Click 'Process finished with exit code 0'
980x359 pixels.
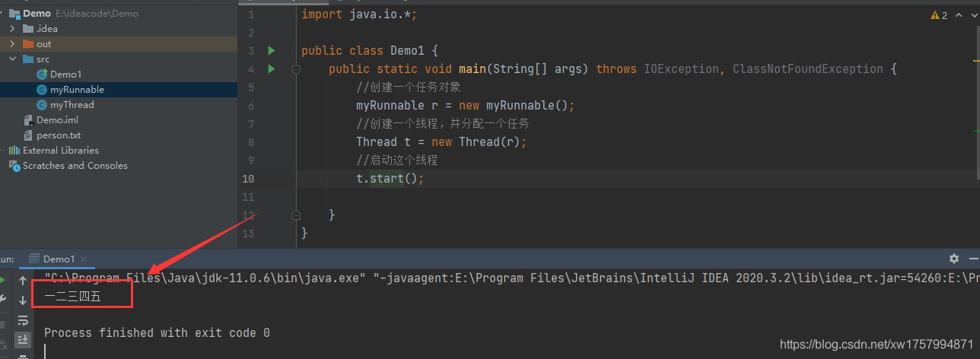157,333
